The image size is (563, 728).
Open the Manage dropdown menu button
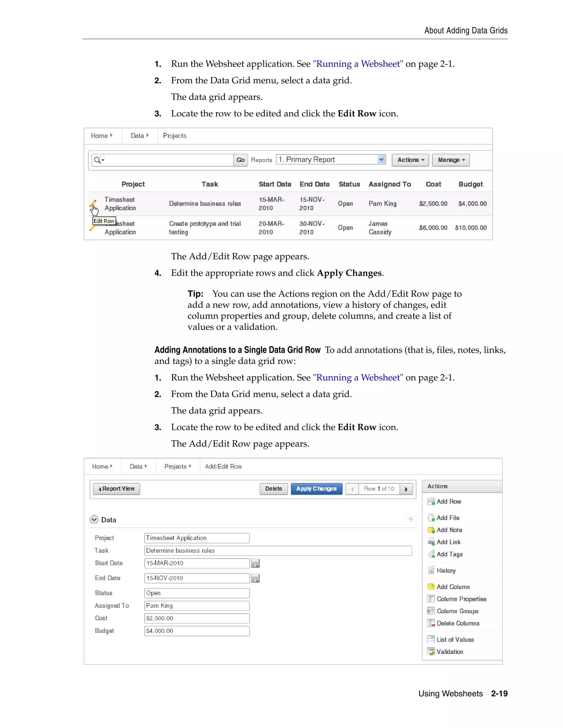451,160
